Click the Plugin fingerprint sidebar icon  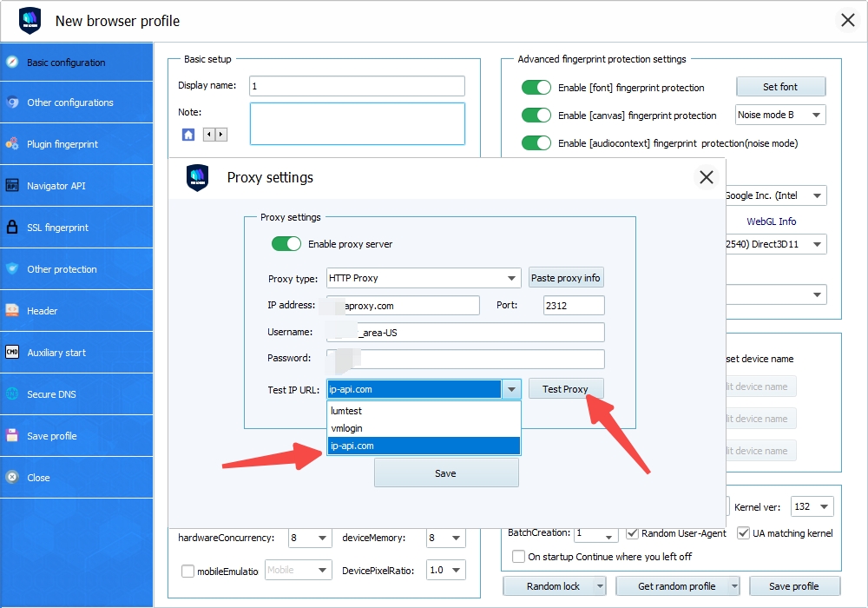12,144
